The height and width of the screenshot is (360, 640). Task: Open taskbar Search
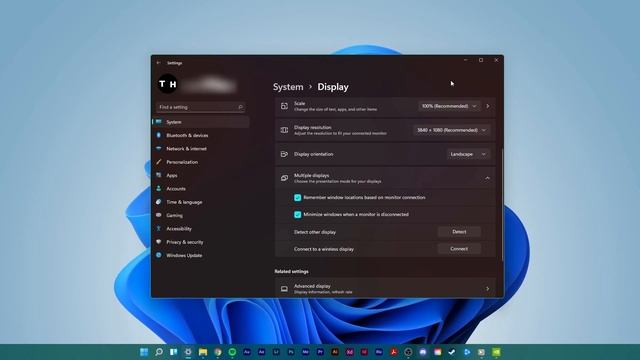point(159,352)
